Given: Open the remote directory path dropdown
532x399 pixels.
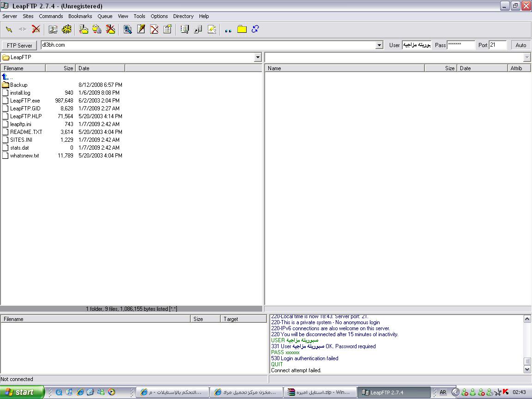Looking at the screenshot, I should click(x=526, y=57).
